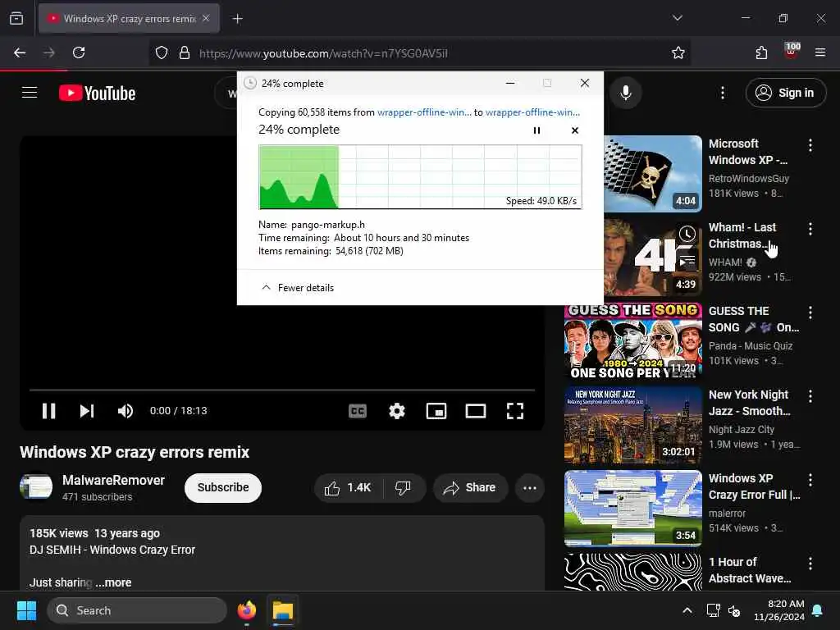Open Firefox View recent browsing icon

pos(16,19)
